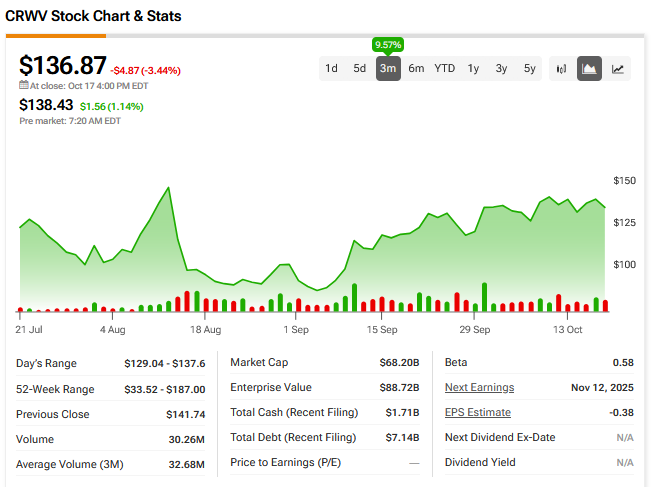Open the Next Earnings link

click(x=479, y=388)
